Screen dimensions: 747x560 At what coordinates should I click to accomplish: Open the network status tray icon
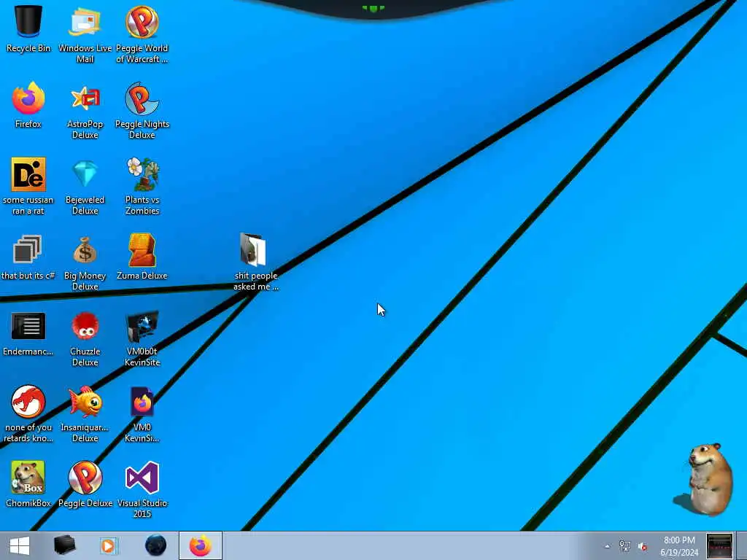[624, 545]
